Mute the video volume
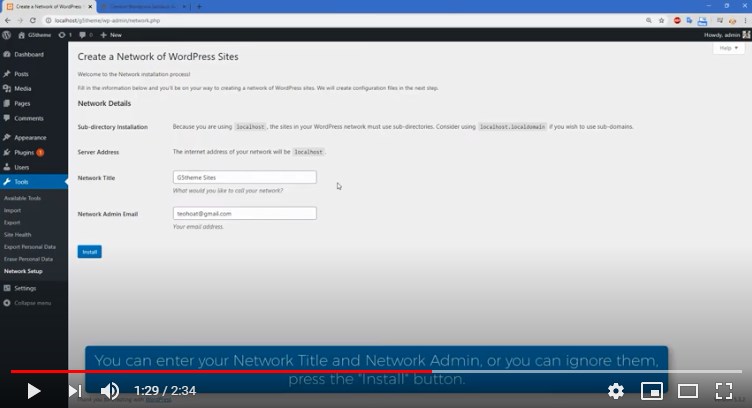The width and height of the screenshot is (752, 408). [x=110, y=391]
